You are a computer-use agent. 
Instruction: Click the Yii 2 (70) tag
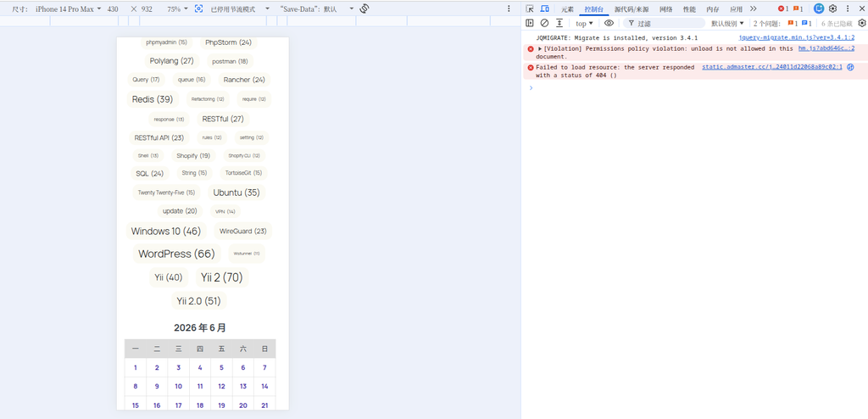point(222,277)
